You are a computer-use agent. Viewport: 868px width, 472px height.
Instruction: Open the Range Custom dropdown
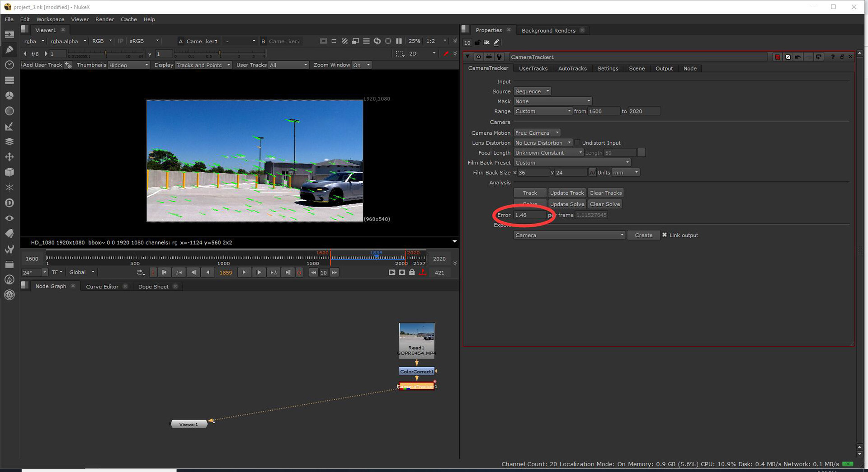(543, 111)
